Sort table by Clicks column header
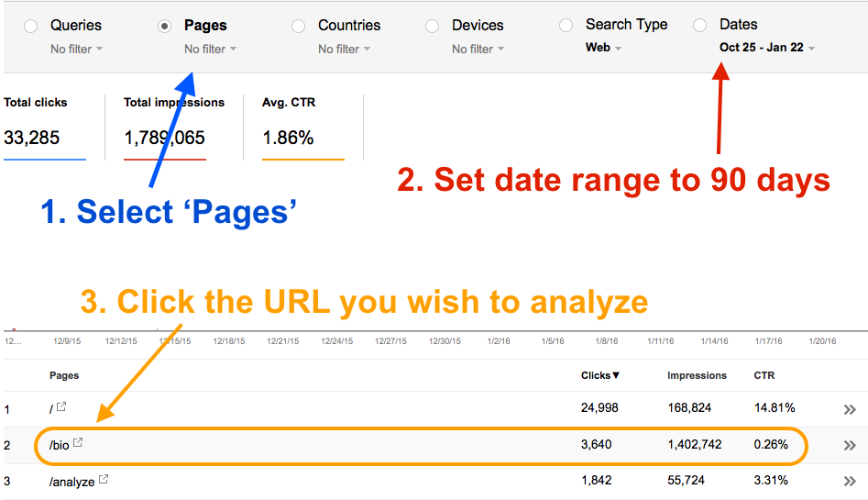868x500 pixels. tap(600, 375)
